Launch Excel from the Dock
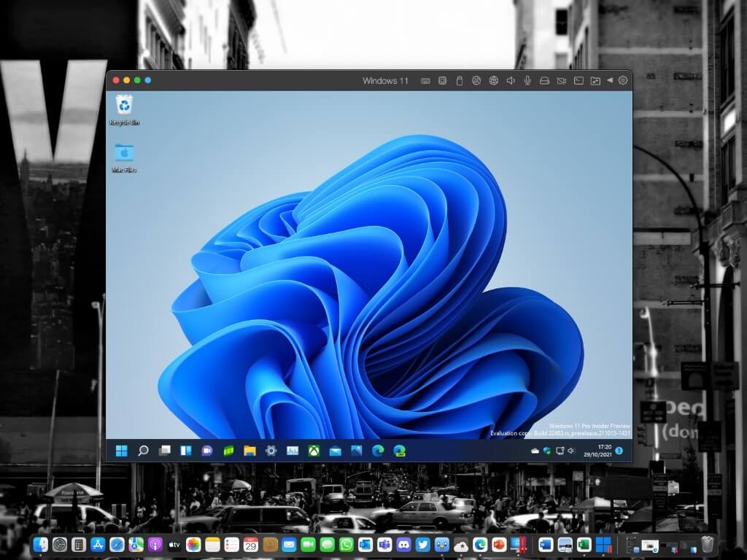 tap(584, 544)
